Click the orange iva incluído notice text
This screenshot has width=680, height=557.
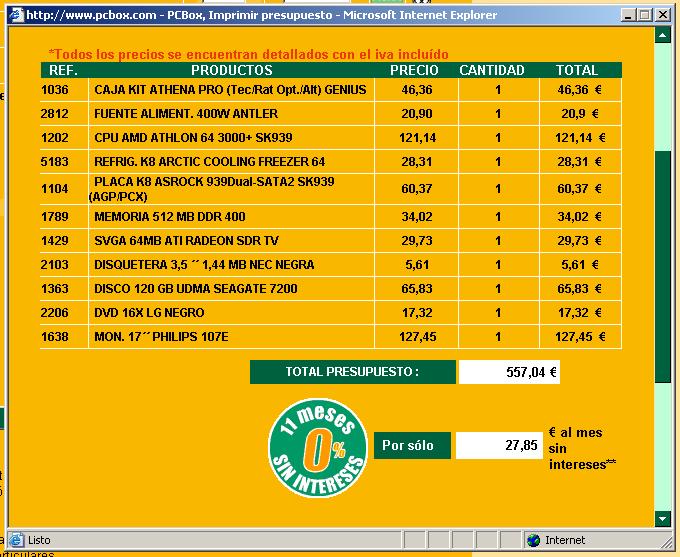pyautogui.click(x=248, y=55)
